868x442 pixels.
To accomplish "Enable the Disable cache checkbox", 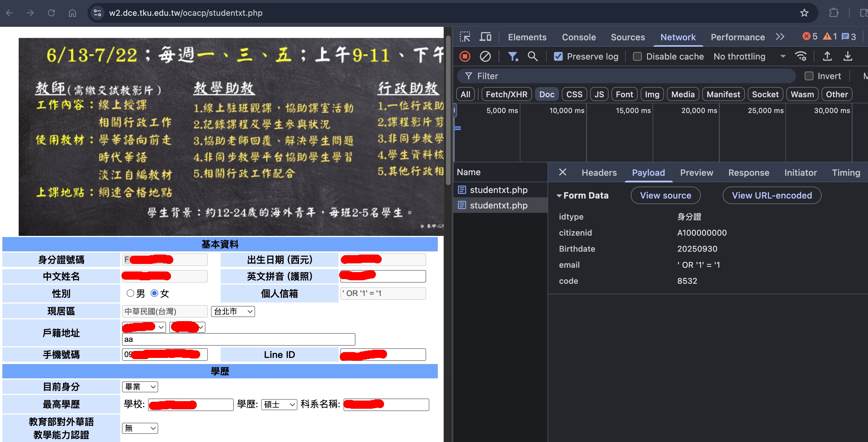I will click(x=637, y=56).
